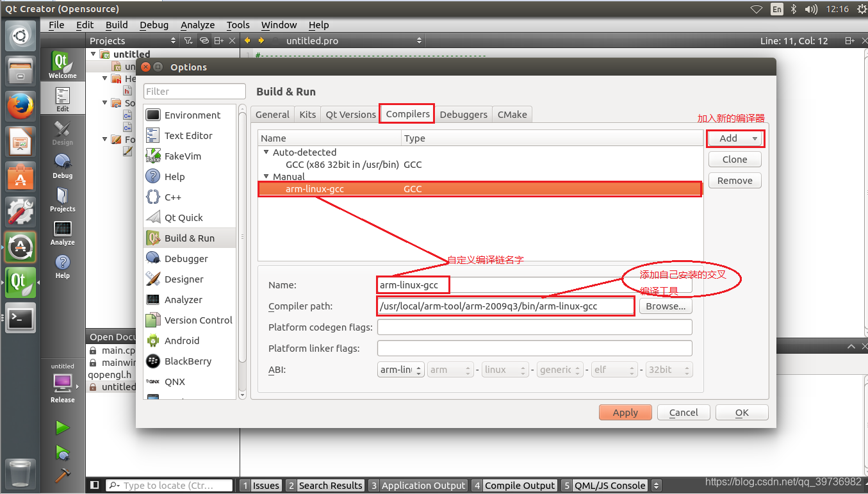Start debugging with the bug-arrow button

62,452
